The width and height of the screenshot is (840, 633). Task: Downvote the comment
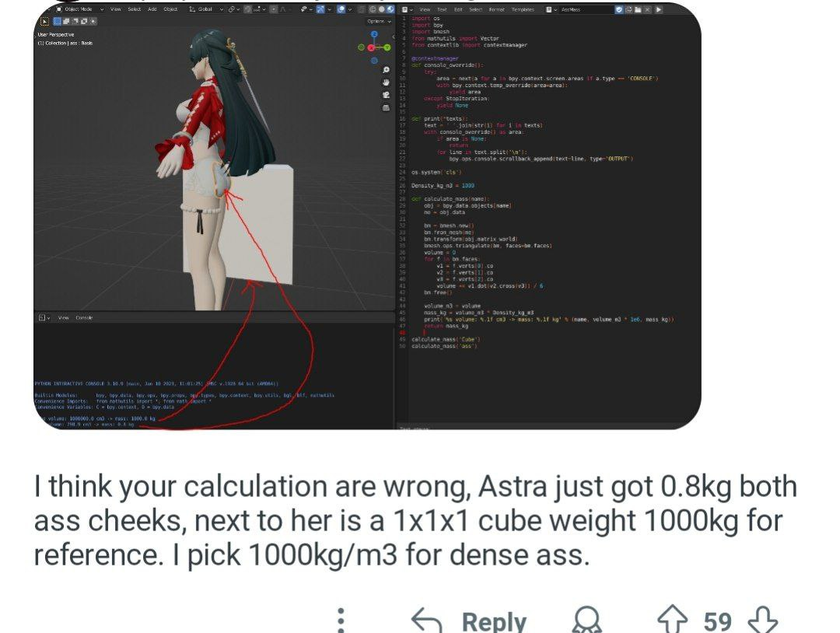point(762,620)
